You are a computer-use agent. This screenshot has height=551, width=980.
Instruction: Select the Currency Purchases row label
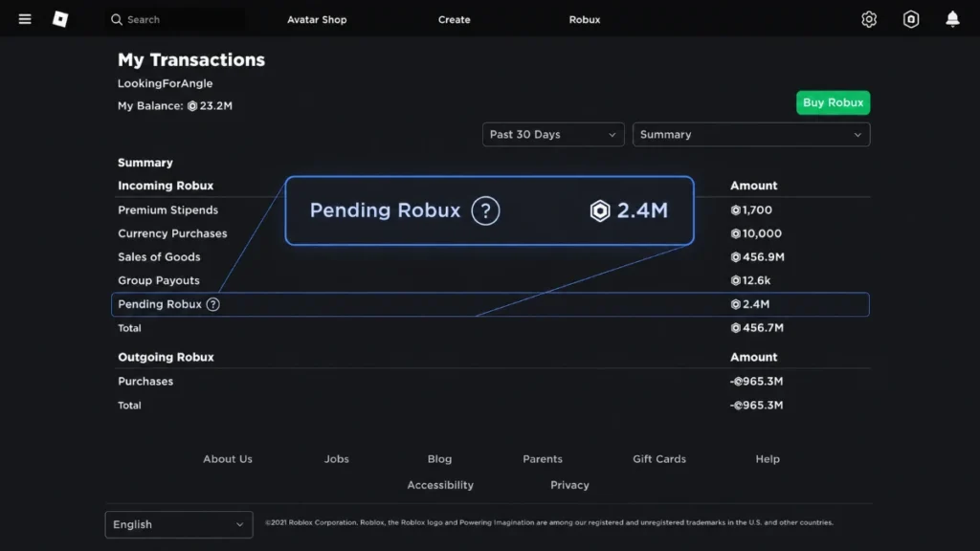point(172,233)
